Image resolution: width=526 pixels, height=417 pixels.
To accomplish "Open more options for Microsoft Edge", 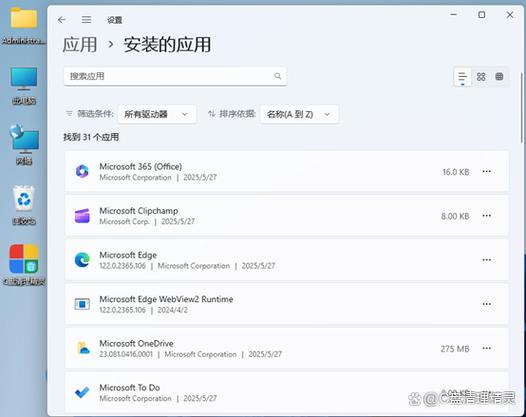I will tap(487, 260).
